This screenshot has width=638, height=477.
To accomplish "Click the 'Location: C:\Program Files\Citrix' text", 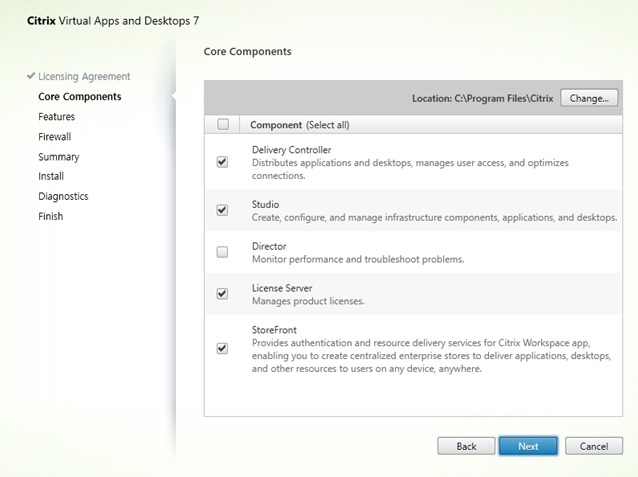I will click(x=483, y=98).
